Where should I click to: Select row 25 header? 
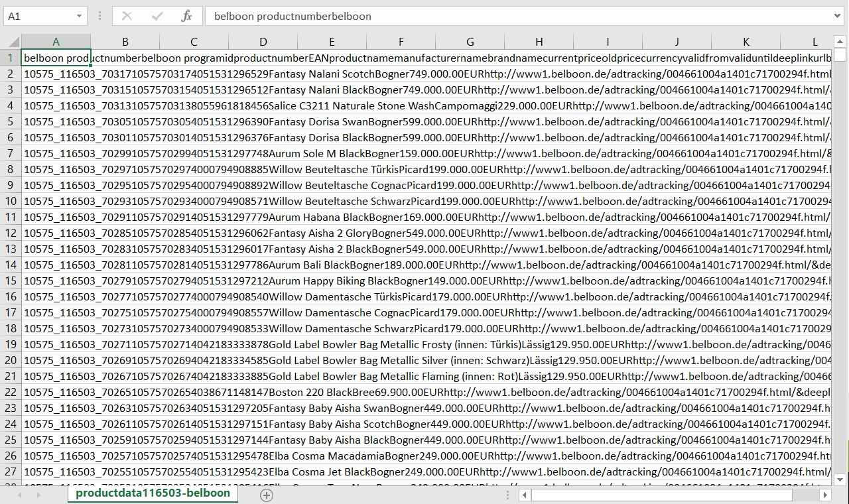11,440
